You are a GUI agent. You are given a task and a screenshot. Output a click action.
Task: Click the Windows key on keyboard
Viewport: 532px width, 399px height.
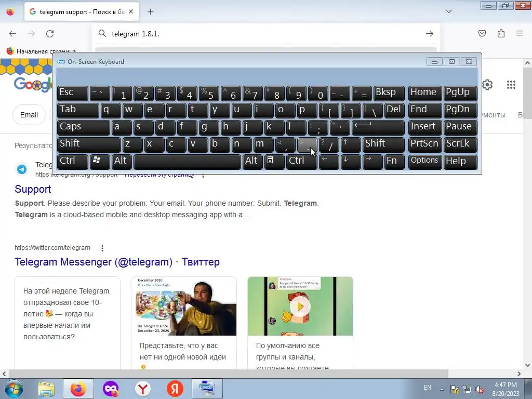tap(100, 162)
